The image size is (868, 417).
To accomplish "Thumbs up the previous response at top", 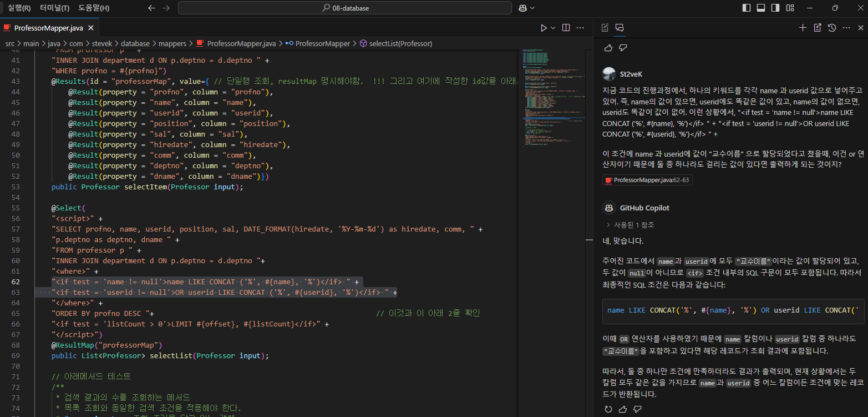I will tap(608, 48).
